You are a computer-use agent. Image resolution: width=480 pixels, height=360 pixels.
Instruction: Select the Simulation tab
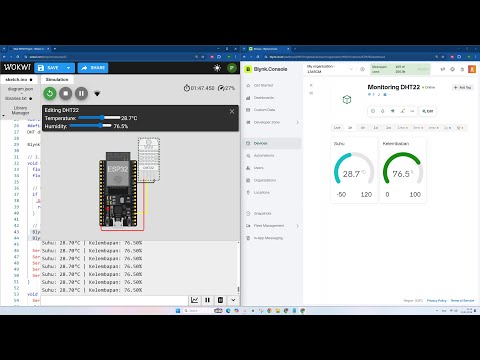click(57, 79)
